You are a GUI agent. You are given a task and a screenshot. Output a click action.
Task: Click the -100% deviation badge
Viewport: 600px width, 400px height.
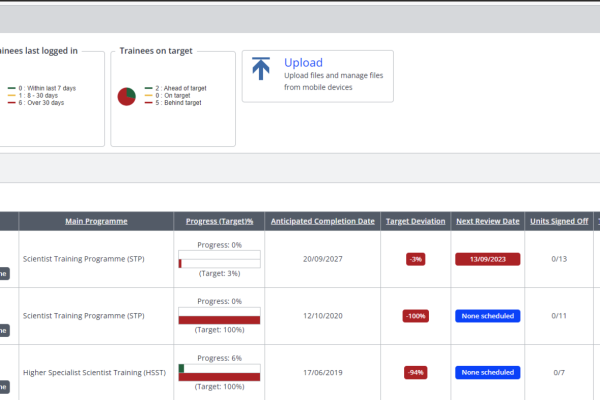coord(416,316)
